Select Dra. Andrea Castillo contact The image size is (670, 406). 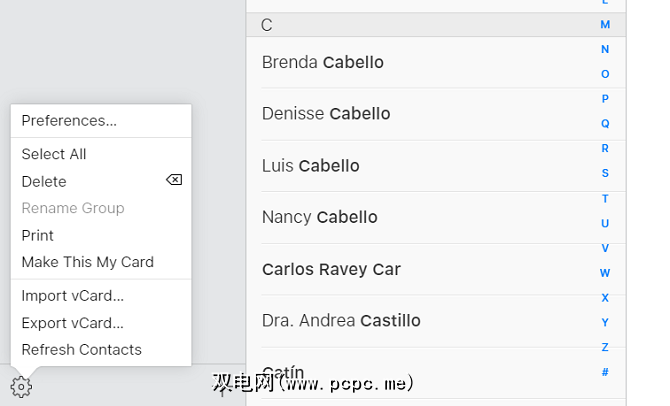(x=341, y=321)
